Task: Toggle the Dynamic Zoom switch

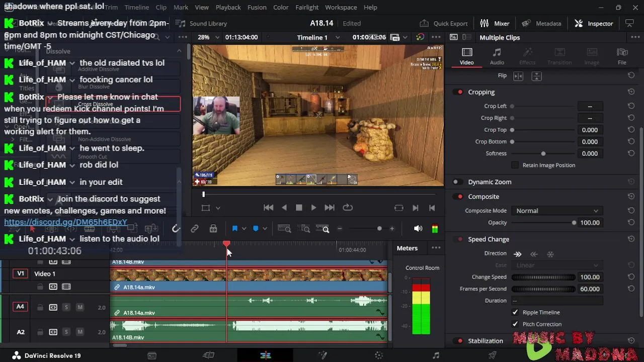Action: 457,182
